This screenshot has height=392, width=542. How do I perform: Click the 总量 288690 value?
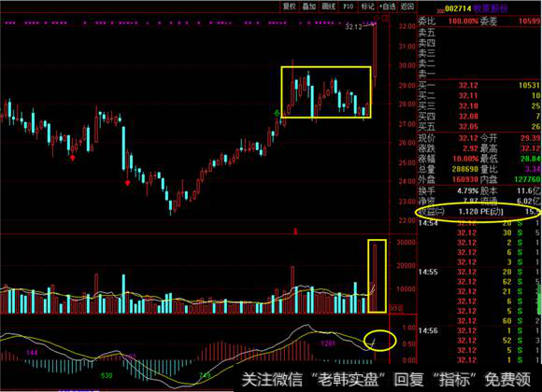(x=465, y=169)
